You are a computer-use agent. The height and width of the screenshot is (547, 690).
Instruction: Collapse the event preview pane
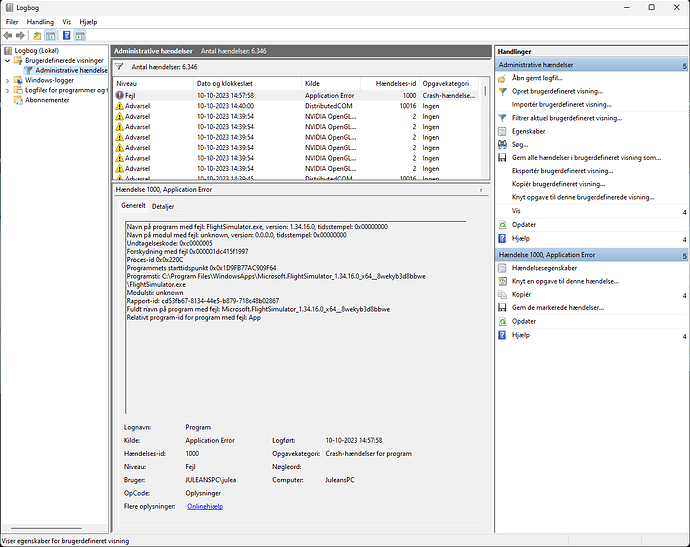coord(481,190)
